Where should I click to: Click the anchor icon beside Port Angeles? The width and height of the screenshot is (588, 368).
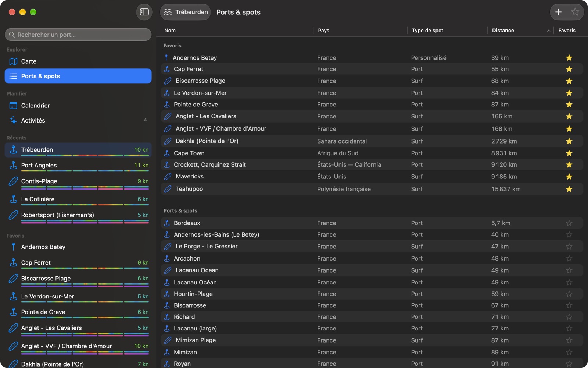[x=13, y=165]
